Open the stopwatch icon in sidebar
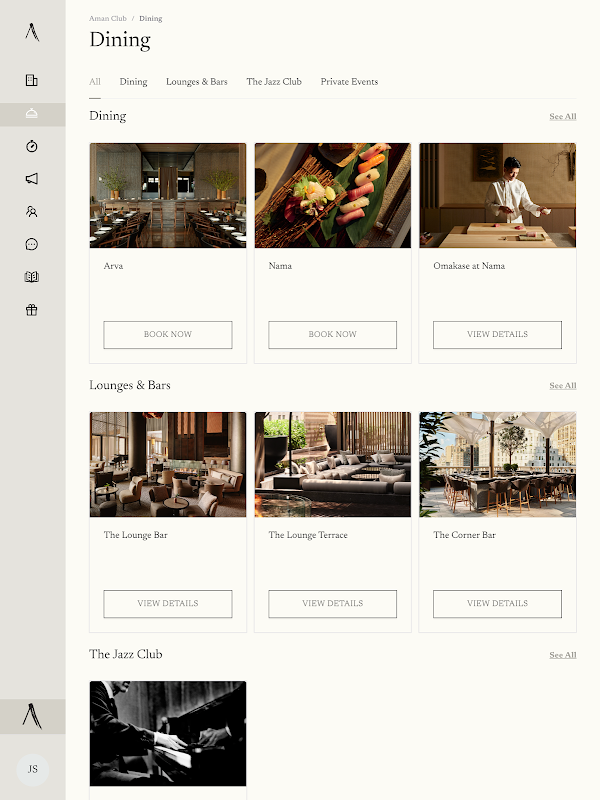The image size is (600, 800). 32,146
